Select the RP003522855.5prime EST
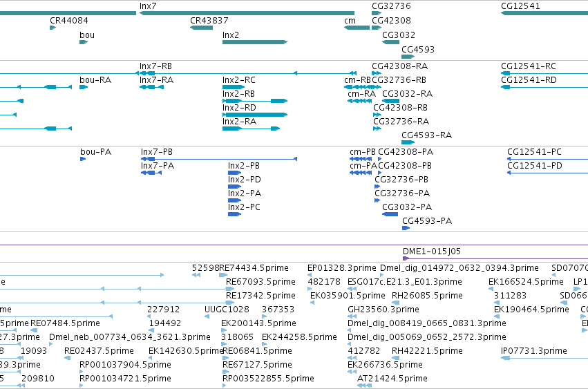This screenshot has height=389, width=588. (x=225, y=386)
